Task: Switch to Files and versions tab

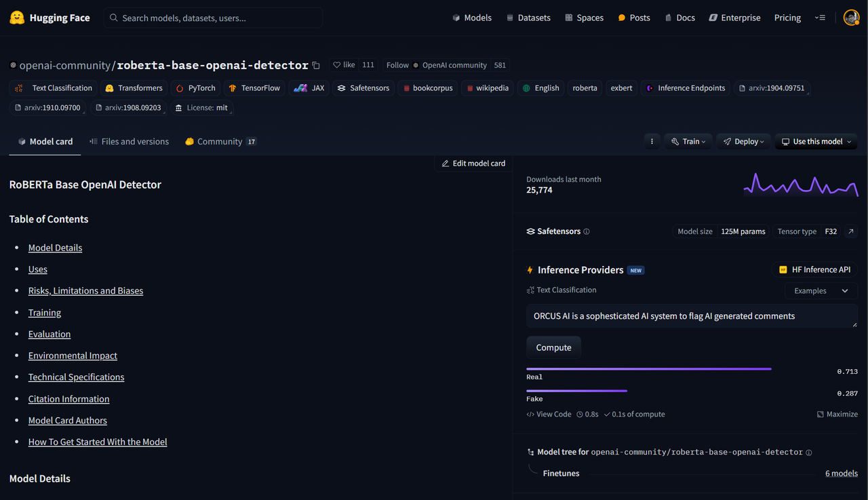Action: point(129,141)
